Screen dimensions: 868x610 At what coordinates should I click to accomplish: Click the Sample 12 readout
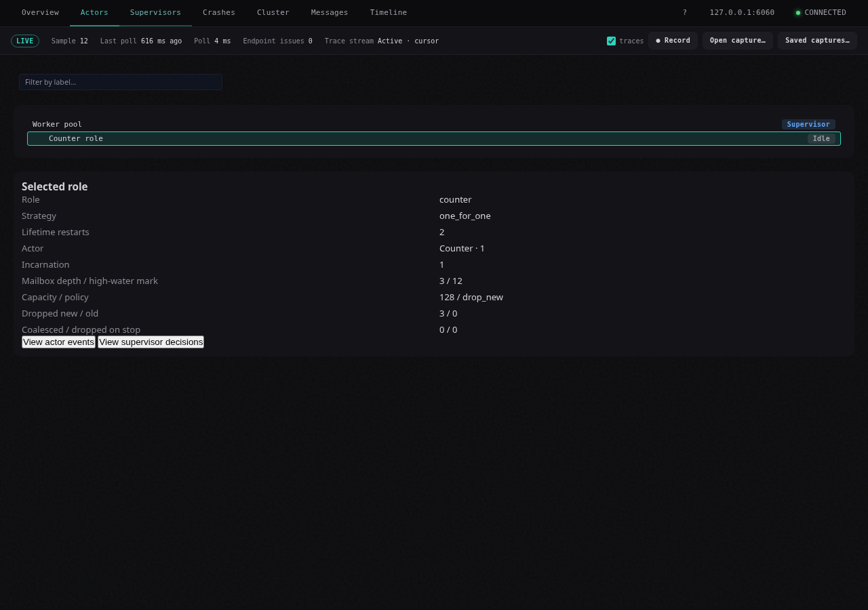(x=70, y=41)
